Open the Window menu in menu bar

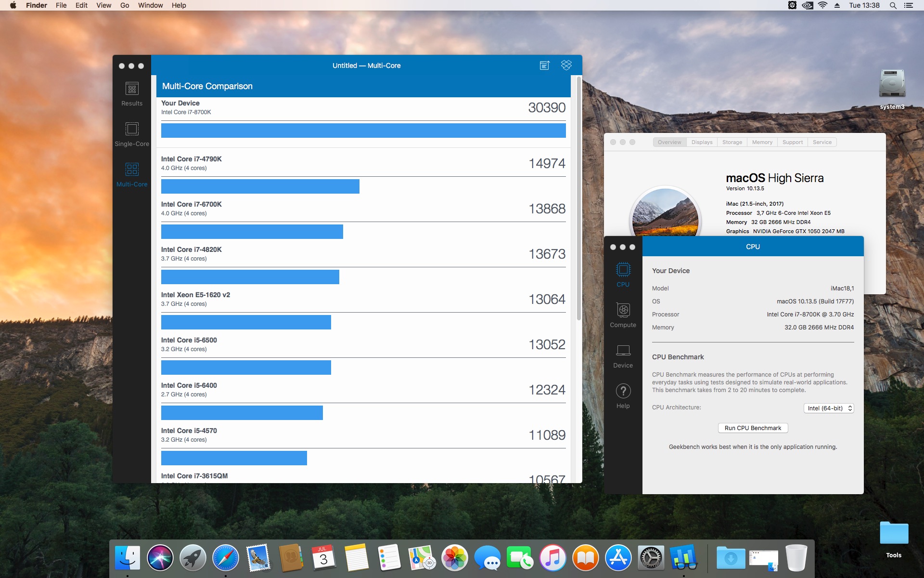tap(150, 5)
